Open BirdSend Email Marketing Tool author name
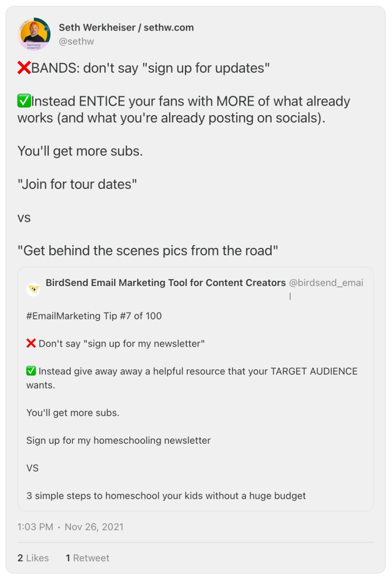 (x=166, y=283)
